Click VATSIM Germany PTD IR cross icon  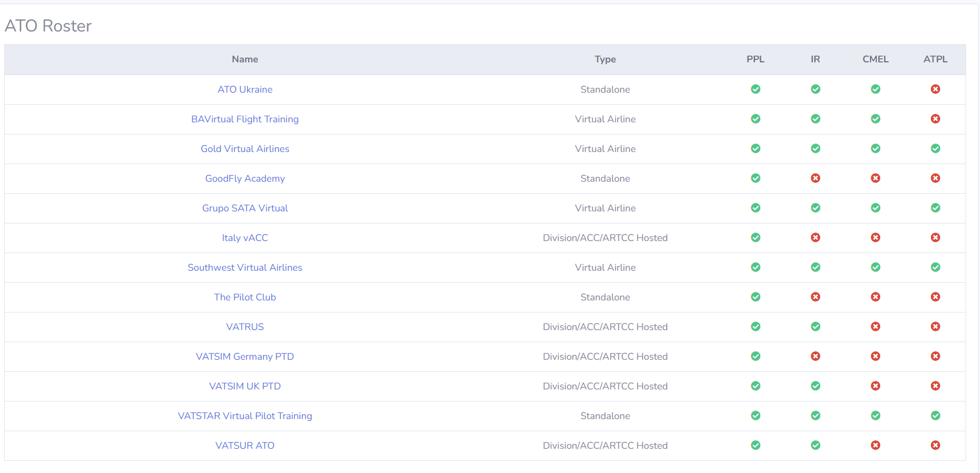pos(816,356)
